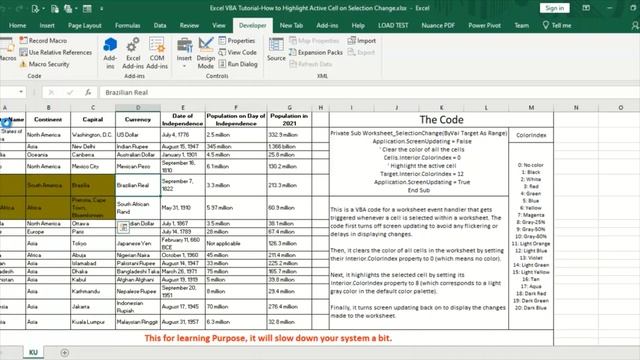Click the Insert controls toolbox icon
This screenshot has width=640, height=360.
pos(184,45)
